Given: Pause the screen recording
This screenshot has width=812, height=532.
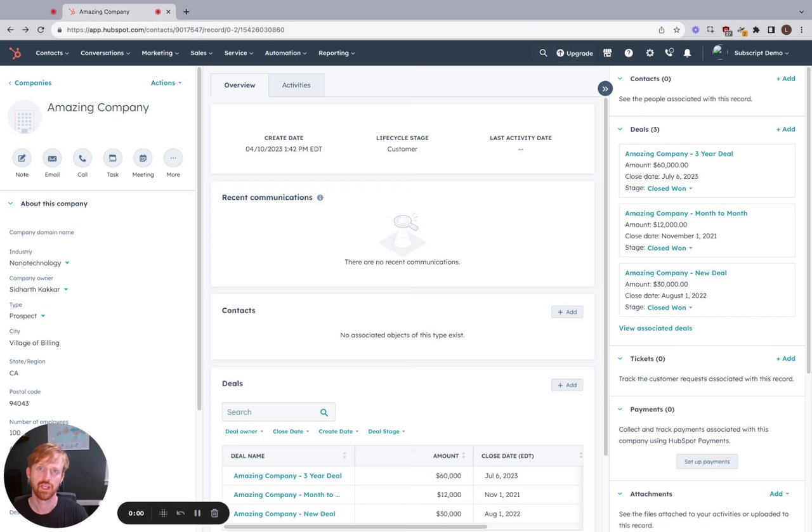Looking at the screenshot, I should (x=197, y=513).
